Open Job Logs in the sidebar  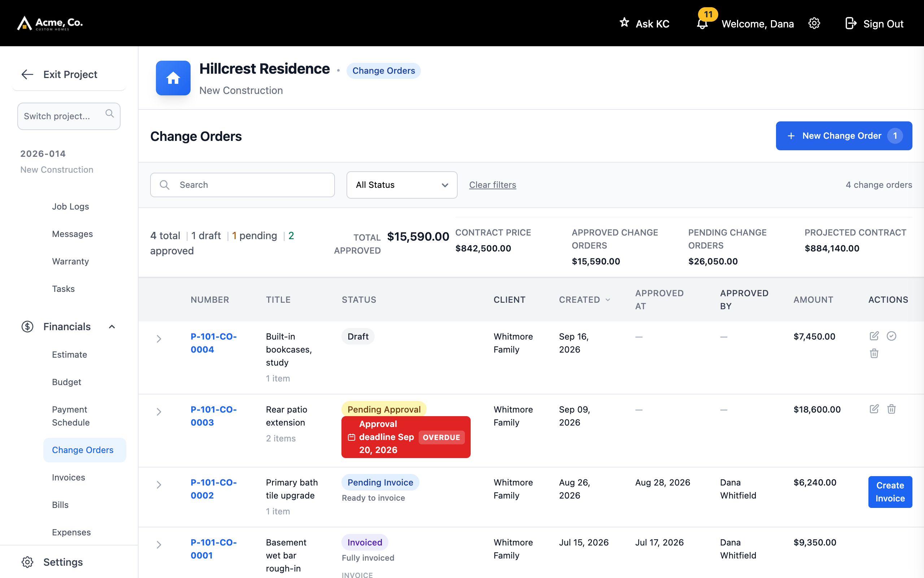click(70, 206)
